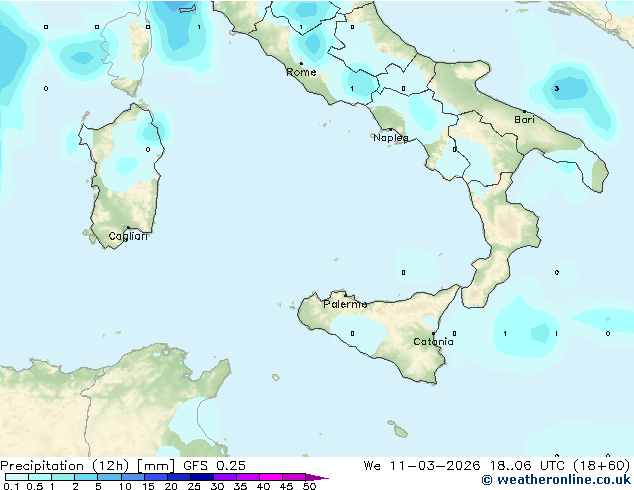Click the weatheronline.co.uk copyright text
The height and width of the screenshot is (490, 634).
pyautogui.click(x=556, y=480)
